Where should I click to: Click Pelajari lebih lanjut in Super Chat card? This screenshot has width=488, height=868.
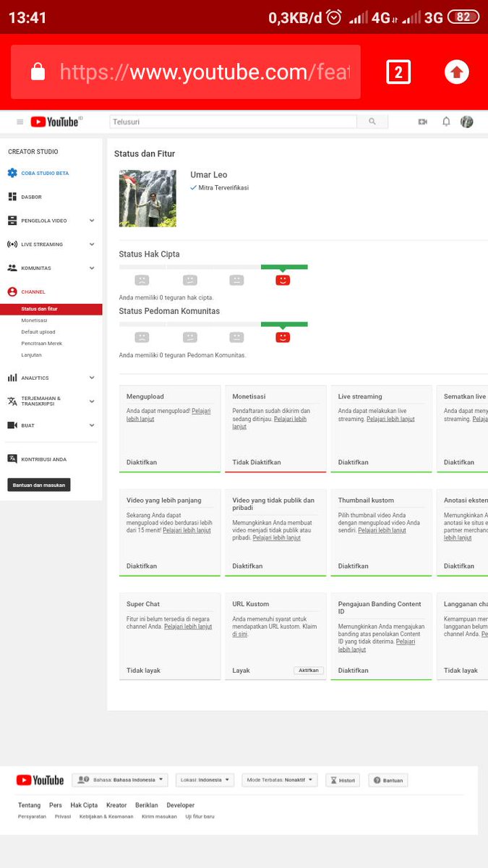tap(188, 626)
